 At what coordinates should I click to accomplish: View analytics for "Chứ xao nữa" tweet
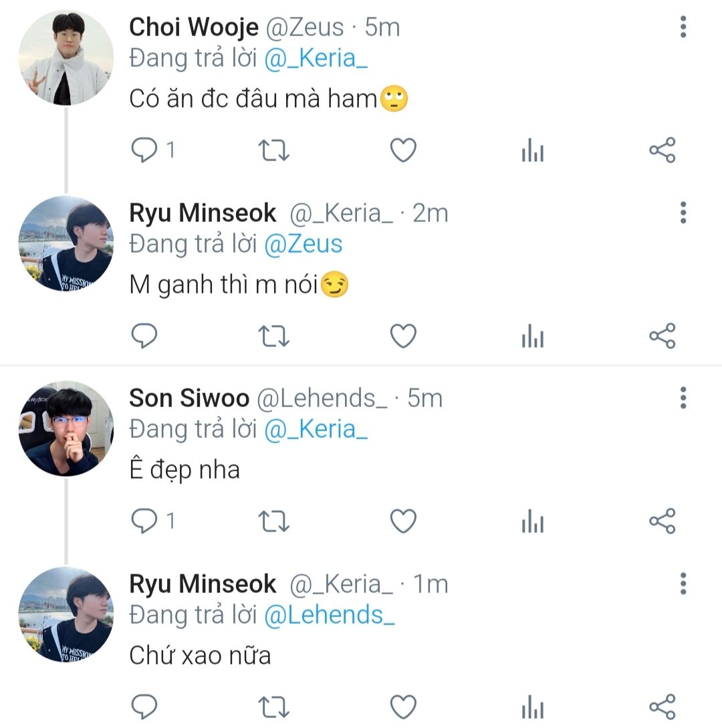point(533,707)
